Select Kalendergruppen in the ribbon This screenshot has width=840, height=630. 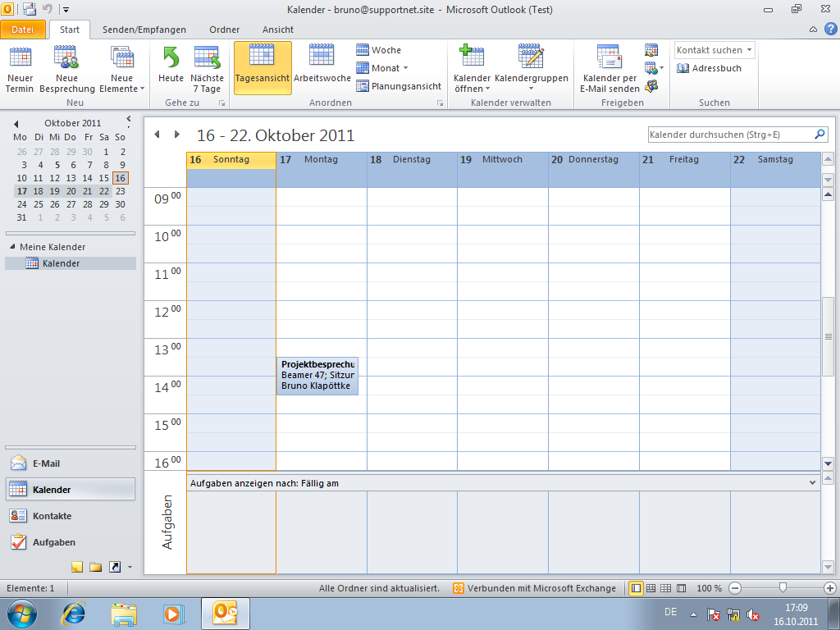pos(531,69)
